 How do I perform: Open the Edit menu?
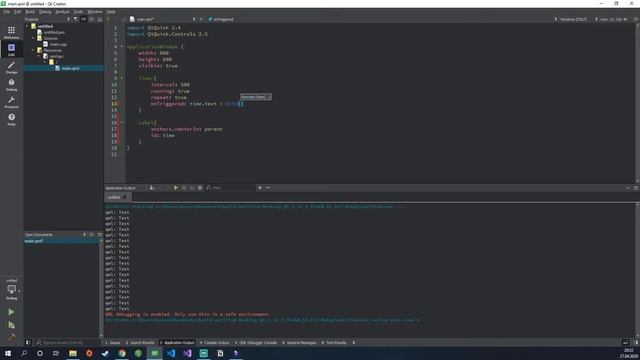[x=18, y=12]
